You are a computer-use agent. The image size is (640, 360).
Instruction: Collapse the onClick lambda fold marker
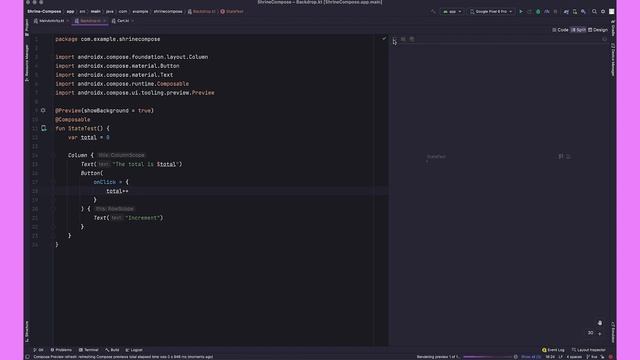[53, 182]
